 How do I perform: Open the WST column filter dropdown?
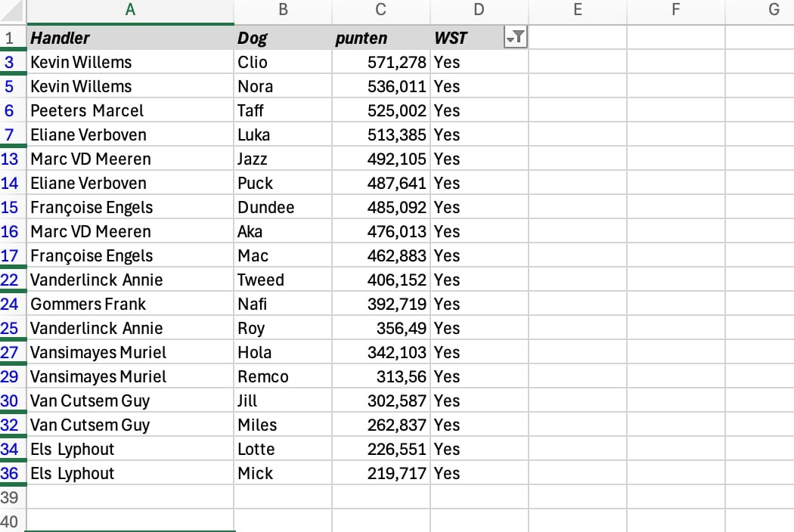click(x=515, y=38)
